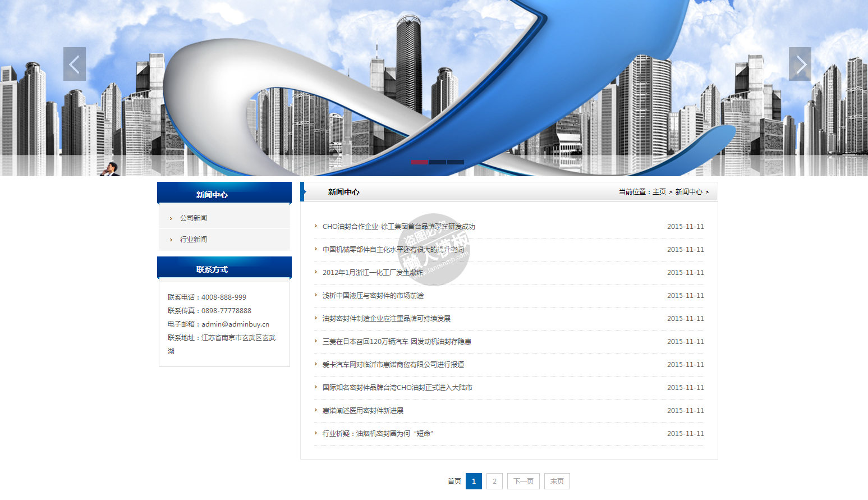This screenshot has height=500, width=868.
Task: Open 公司新闻 in the sidebar
Action: (194, 218)
